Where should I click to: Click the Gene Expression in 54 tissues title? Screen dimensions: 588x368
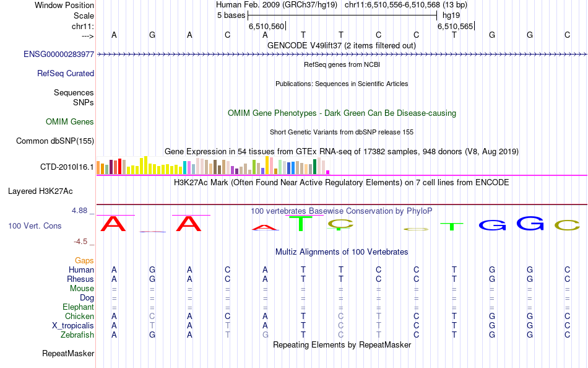click(x=342, y=152)
